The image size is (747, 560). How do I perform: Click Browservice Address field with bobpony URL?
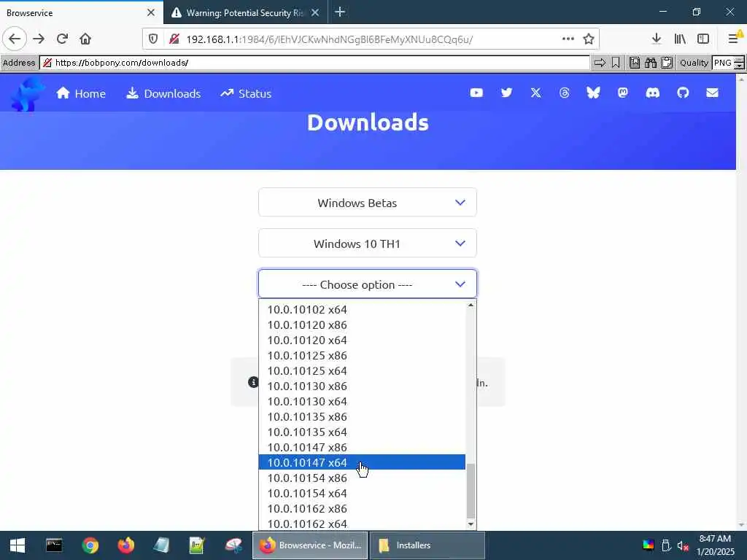[315, 63]
